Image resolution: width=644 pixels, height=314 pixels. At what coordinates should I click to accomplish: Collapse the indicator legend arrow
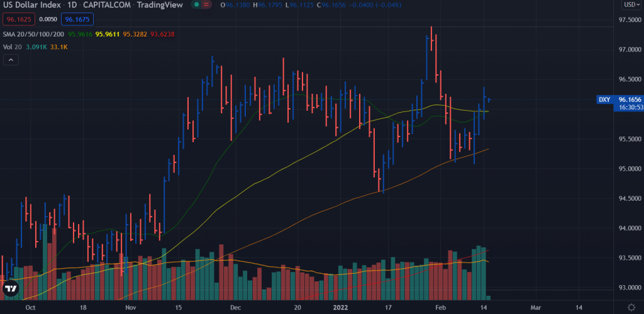tap(11, 60)
